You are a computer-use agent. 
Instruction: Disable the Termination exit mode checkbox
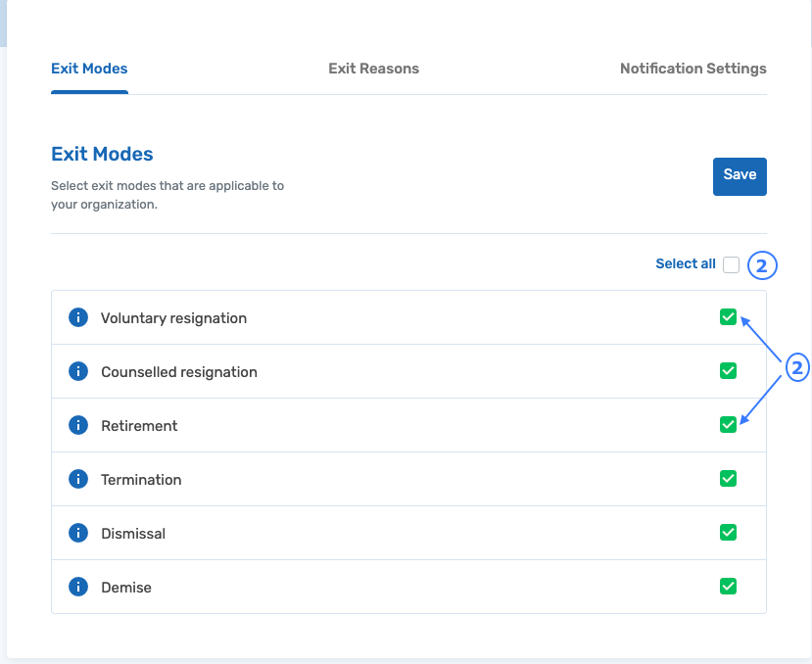click(x=728, y=479)
